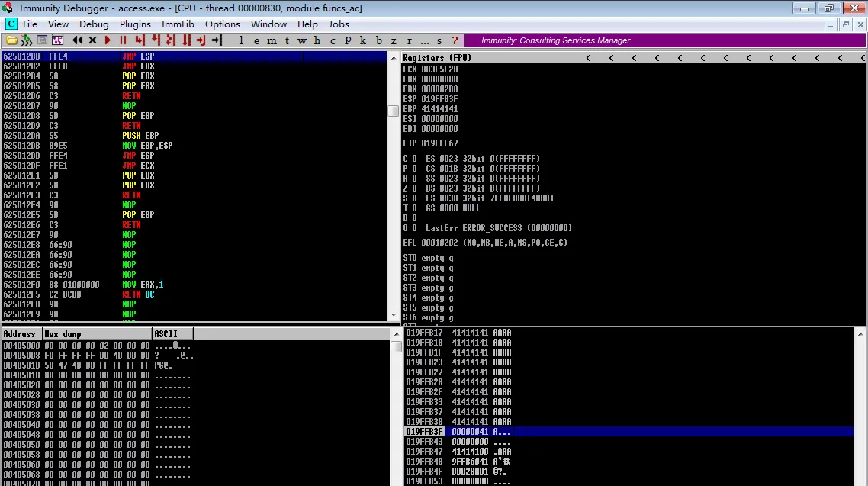Image resolution: width=868 pixels, height=486 pixels.
Task: Open the Debug menu
Action: pyautogui.click(x=94, y=24)
